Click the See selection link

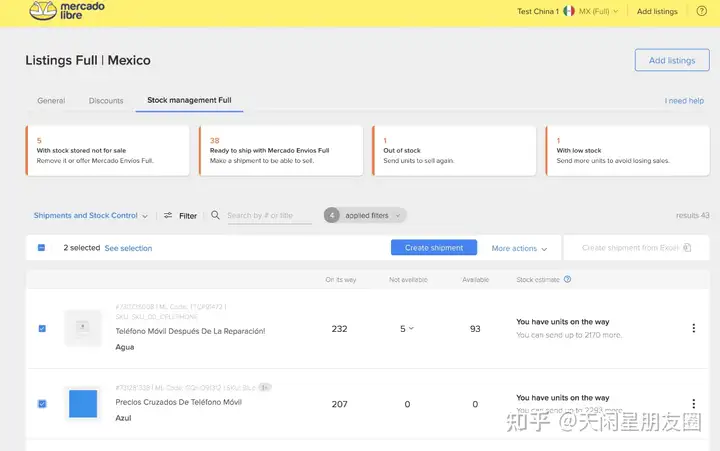[x=128, y=248]
